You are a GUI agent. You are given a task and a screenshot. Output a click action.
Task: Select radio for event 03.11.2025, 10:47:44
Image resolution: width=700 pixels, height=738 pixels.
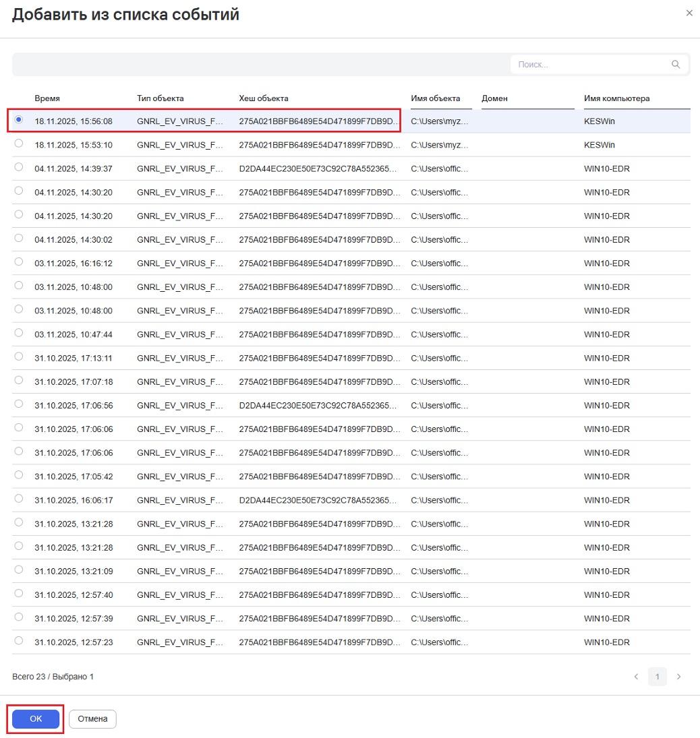point(18,332)
